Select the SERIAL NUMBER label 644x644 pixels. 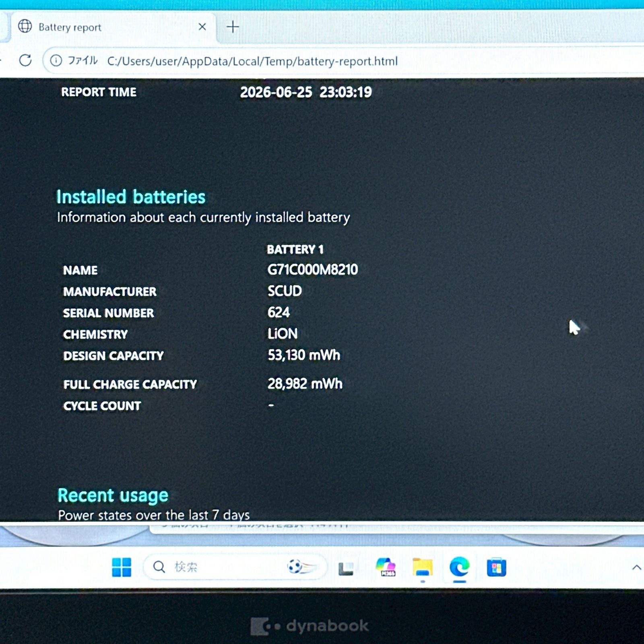tap(108, 313)
